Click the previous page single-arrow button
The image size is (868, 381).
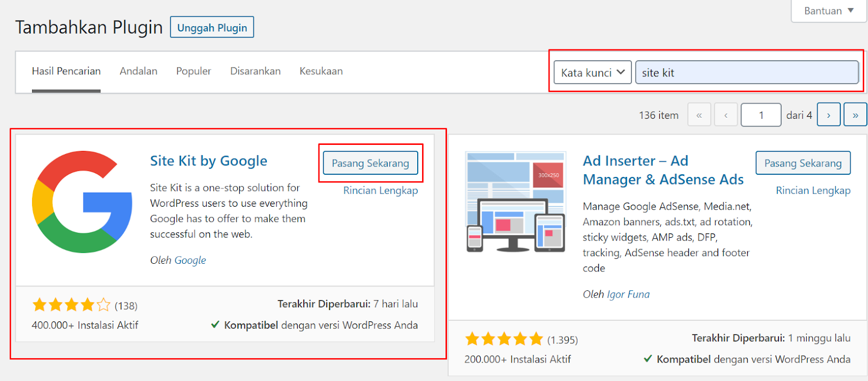[726, 115]
